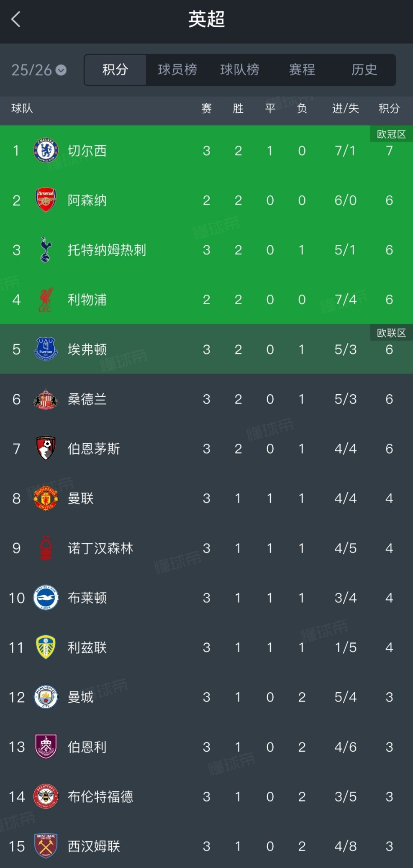Click the Liverpool LFC crest
413x868 pixels.
click(x=46, y=300)
